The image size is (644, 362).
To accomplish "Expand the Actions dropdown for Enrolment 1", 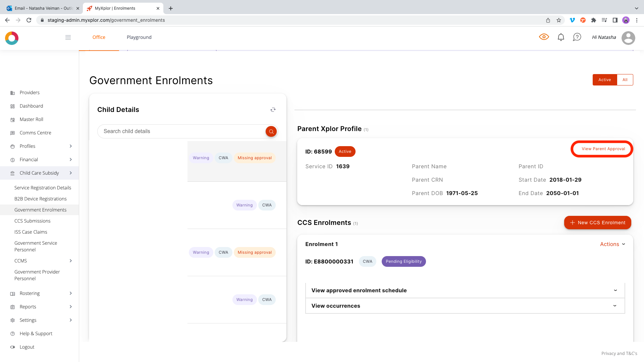I will pyautogui.click(x=612, y=244).
